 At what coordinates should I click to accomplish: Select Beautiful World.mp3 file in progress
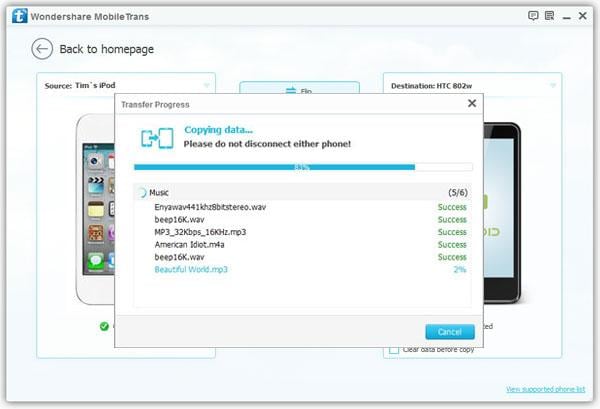coord(191,269)
